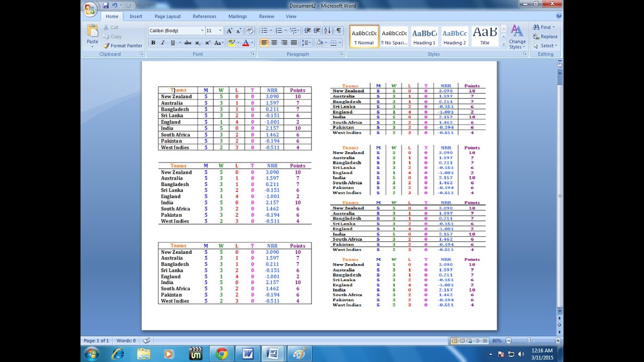Open the Change Styles menu
The height and width of the screenshot is (362, 644).
pos(517,37)
